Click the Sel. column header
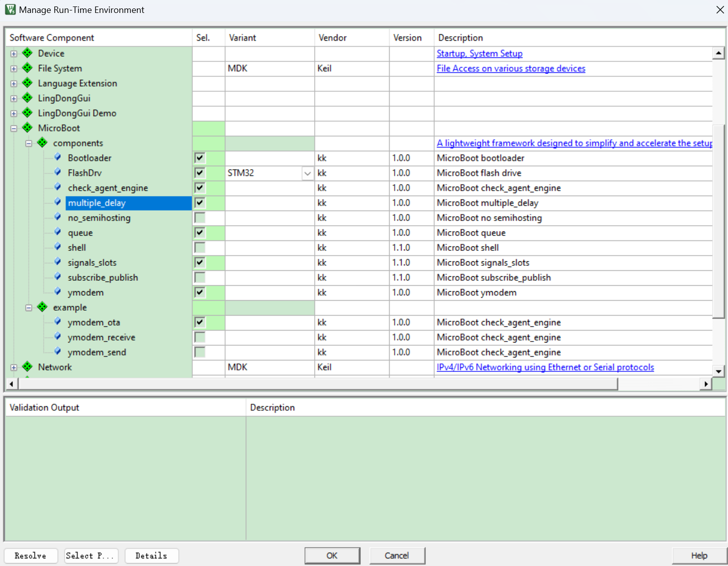Viewport: 728px width, 566px height. 208,38
